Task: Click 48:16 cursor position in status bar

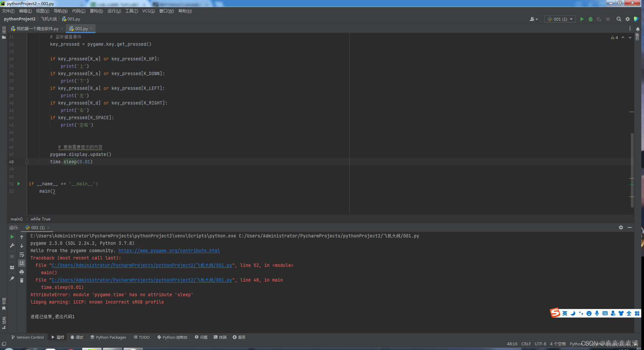Action: tap(512, 344)
